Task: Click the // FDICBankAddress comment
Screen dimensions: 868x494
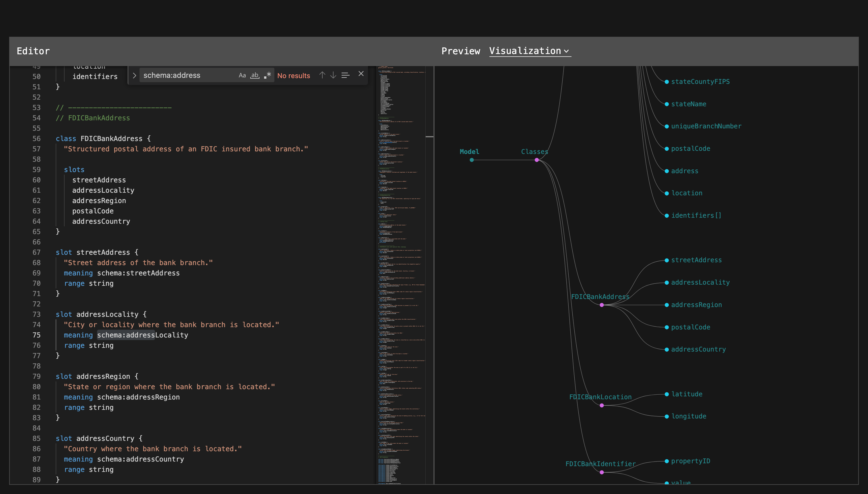Action: click(93, 118)
